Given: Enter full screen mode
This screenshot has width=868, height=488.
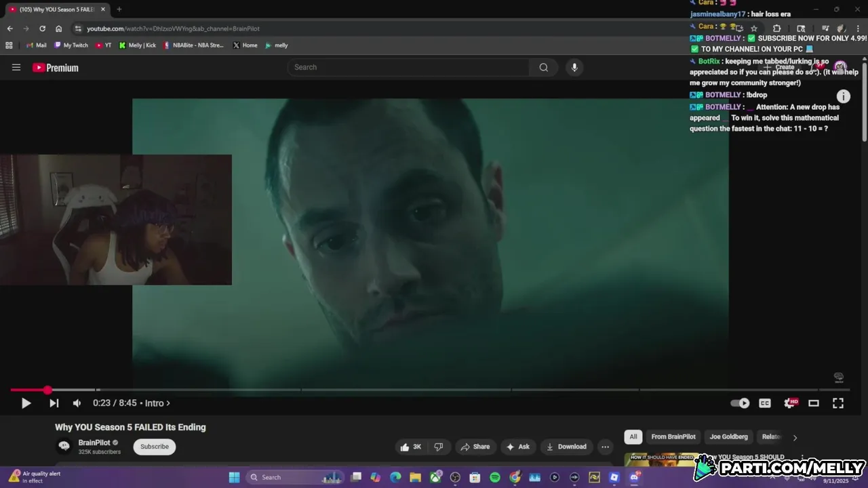Looking at the screenshot, I should (x=838, y=403).
